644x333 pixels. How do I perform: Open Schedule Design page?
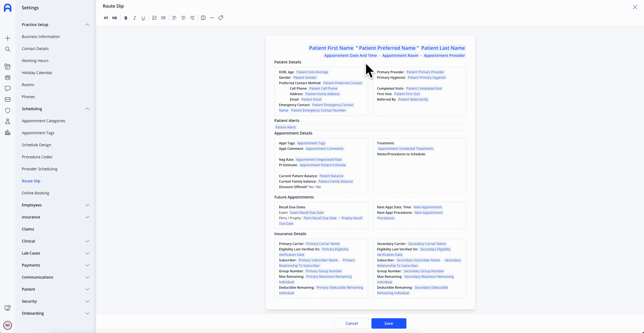36,145
